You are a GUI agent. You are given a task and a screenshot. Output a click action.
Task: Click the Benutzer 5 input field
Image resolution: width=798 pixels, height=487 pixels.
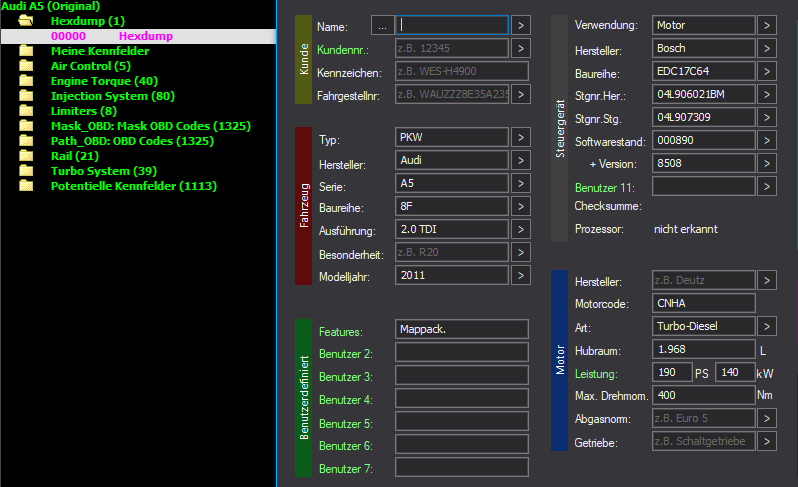pyautogui.click(x=462, y=421)
